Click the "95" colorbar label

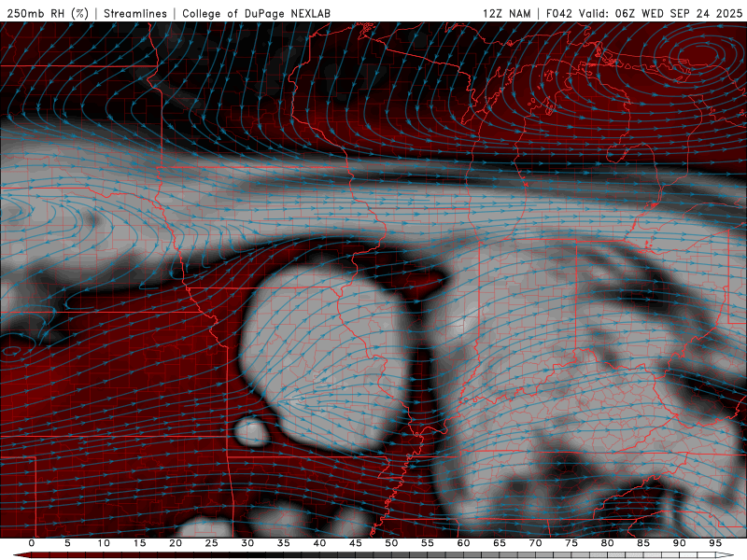(715, 543)
